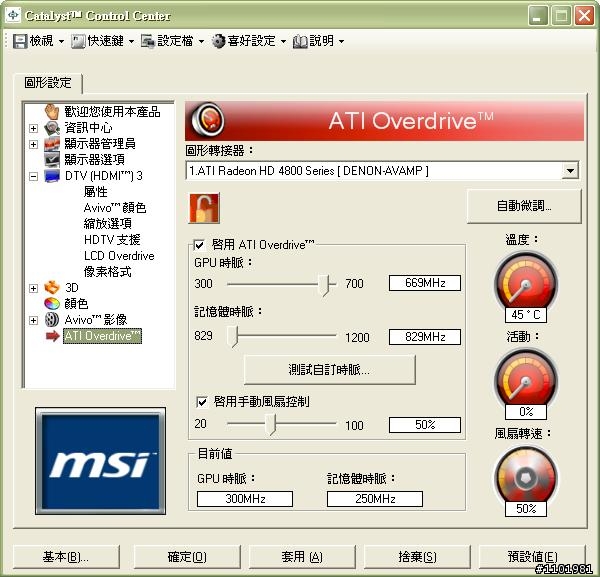Click the 設定檔 profiles icon
600x577 pixels.
[148, 41]
